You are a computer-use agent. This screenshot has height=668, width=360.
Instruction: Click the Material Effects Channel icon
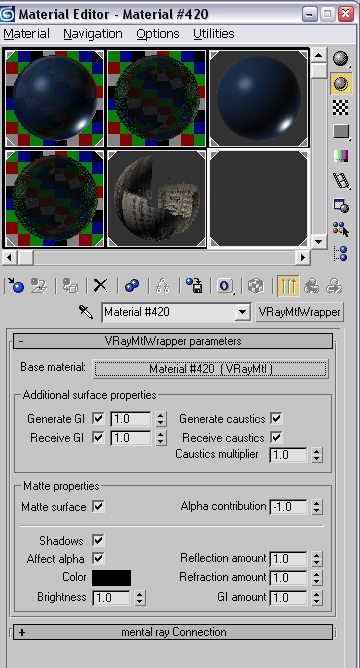point(225,285)
